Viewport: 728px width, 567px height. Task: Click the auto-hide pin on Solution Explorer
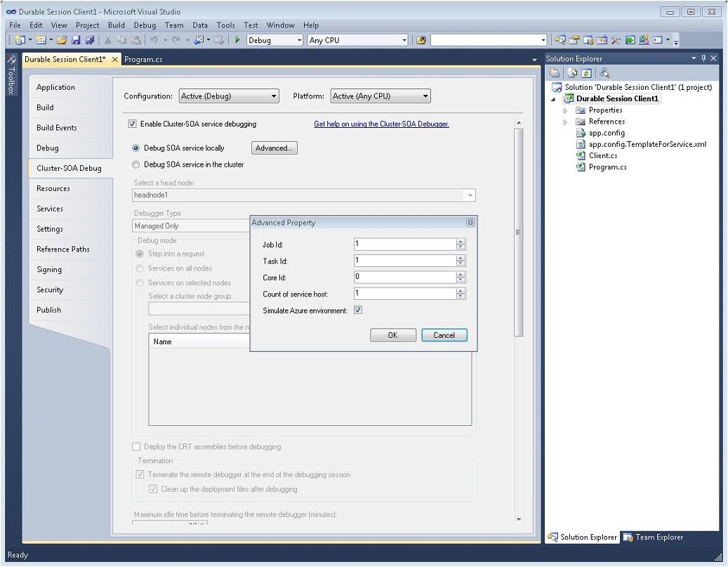click(x=704, y=58)
